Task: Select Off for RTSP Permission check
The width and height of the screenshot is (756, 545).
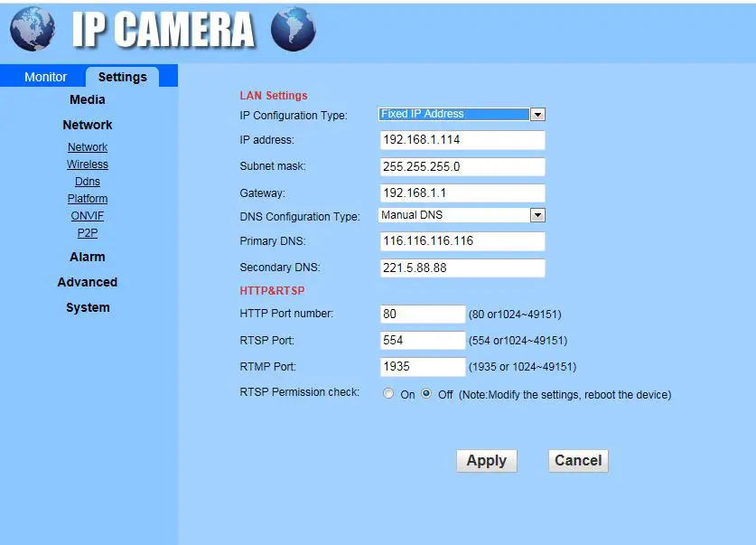Action: (x=425, y=393)
